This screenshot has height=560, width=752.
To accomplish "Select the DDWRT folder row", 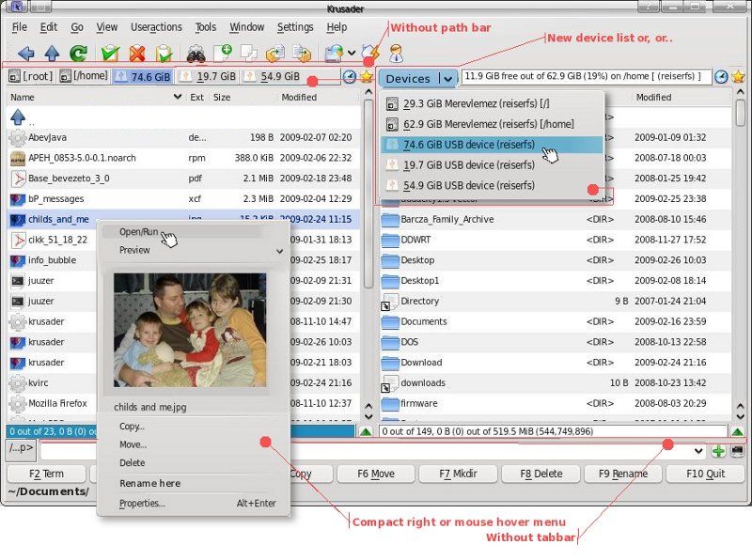I will 556,240.
